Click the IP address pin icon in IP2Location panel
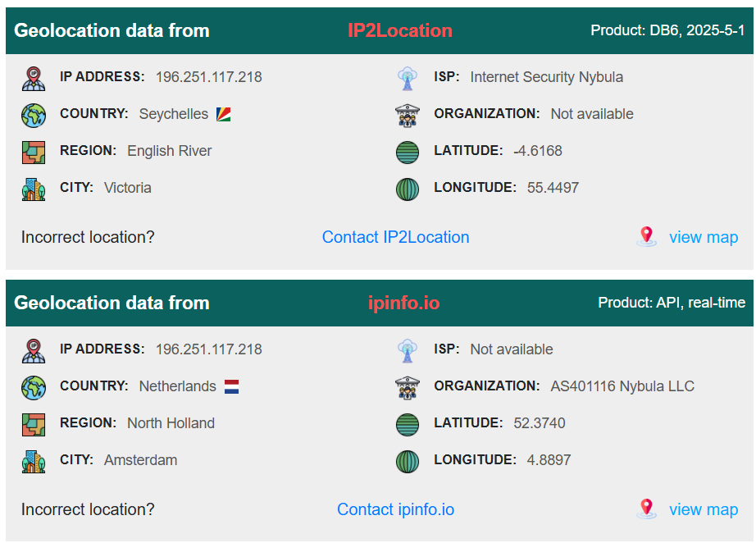The height and width of the screenshot is (543, 756). tap(34, 79)
